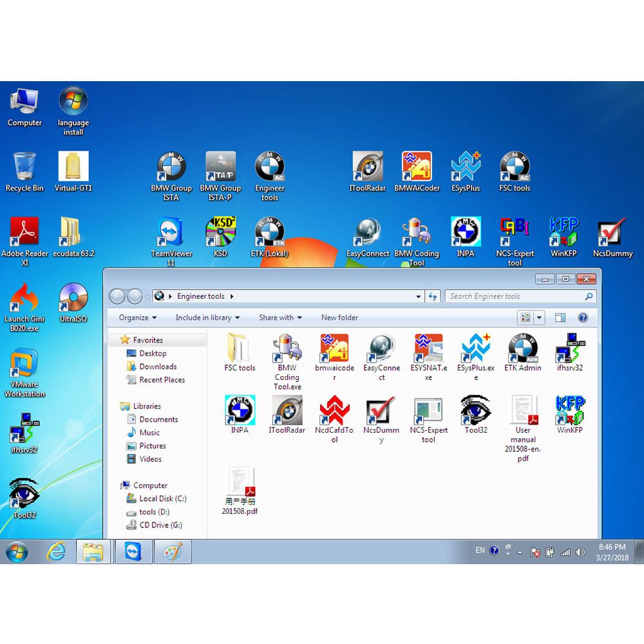The height and width of the screenshot is (644, 644).
Task: Select ESYSNAT.exe shortcut in Explorer
Action: pyautogui.click(x=428, y=357)
